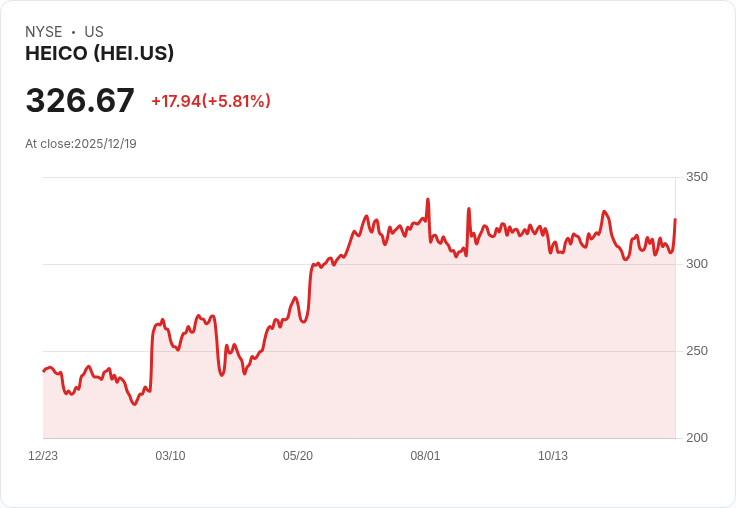736x508 pixels.
Task: Select the At close:2025/12/19 timestamp
Action: [81, 144]
